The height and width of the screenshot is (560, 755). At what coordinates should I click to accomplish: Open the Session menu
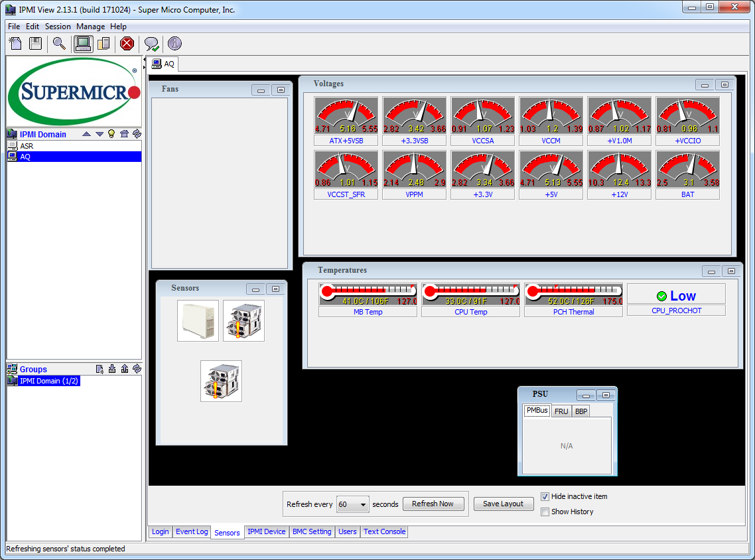tap(58, 27)
